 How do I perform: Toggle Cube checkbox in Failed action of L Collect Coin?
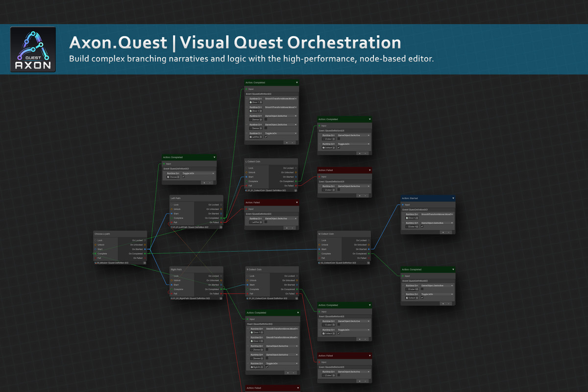[x=338, y=190]
